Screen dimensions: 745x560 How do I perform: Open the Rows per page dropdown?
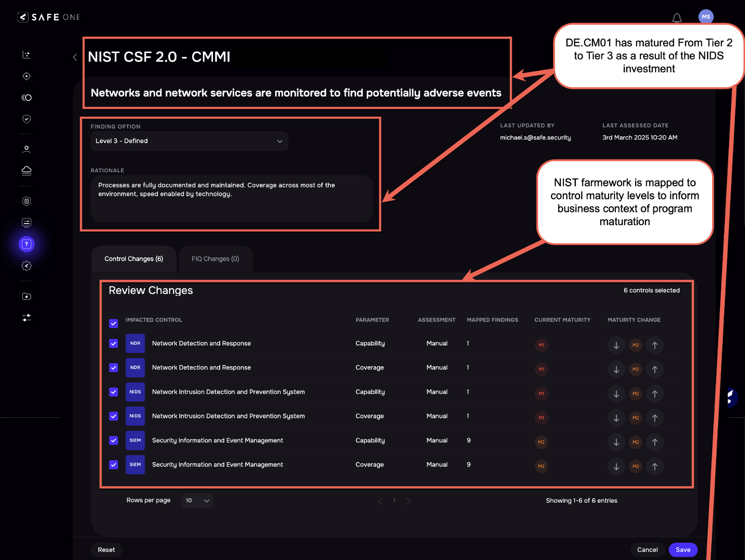(x=197, y=500)
